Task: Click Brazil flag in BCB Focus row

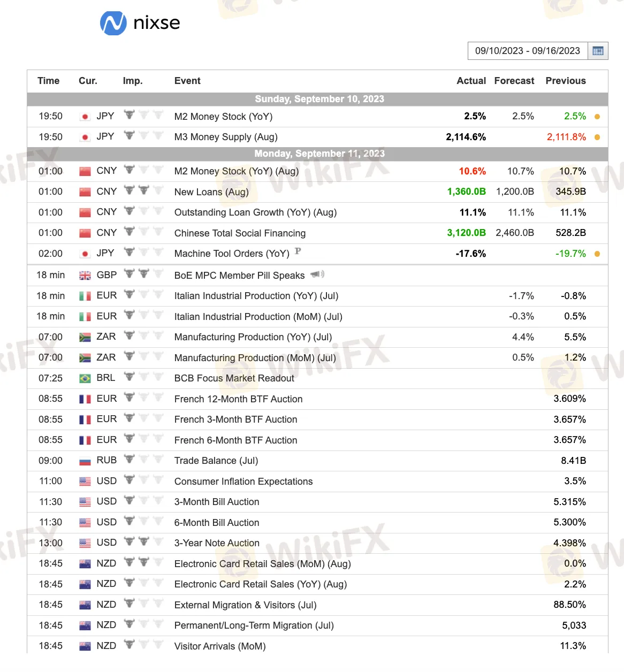Action: pos(85,379)
